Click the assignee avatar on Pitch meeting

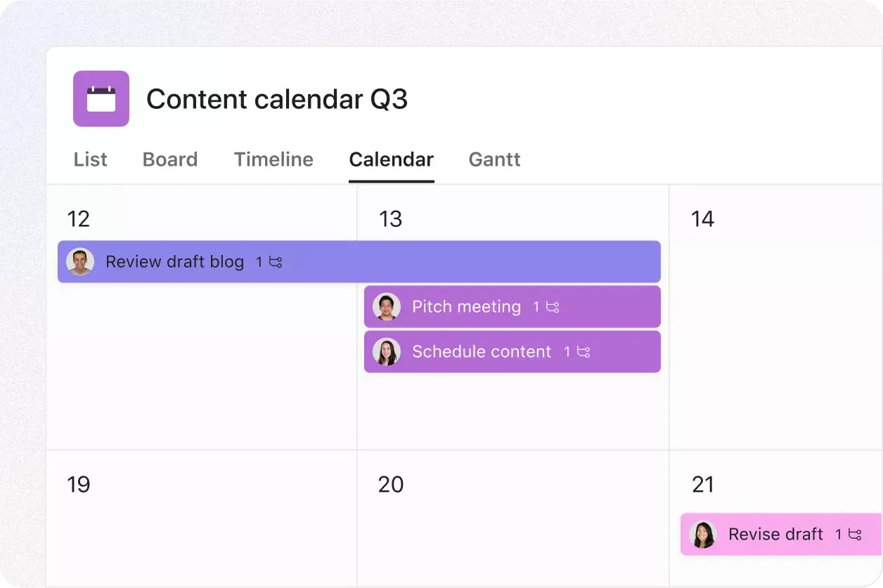pyautogui.click(x=386, y=306)
